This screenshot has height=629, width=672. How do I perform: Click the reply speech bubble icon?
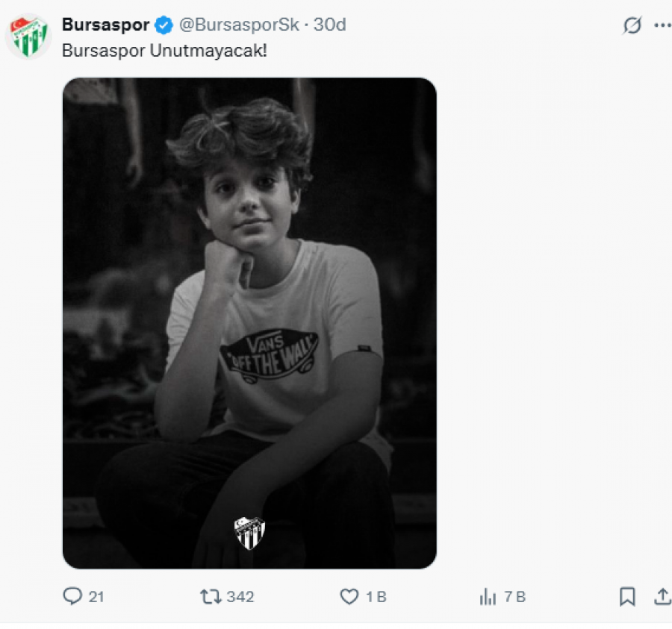coord(72,596)
